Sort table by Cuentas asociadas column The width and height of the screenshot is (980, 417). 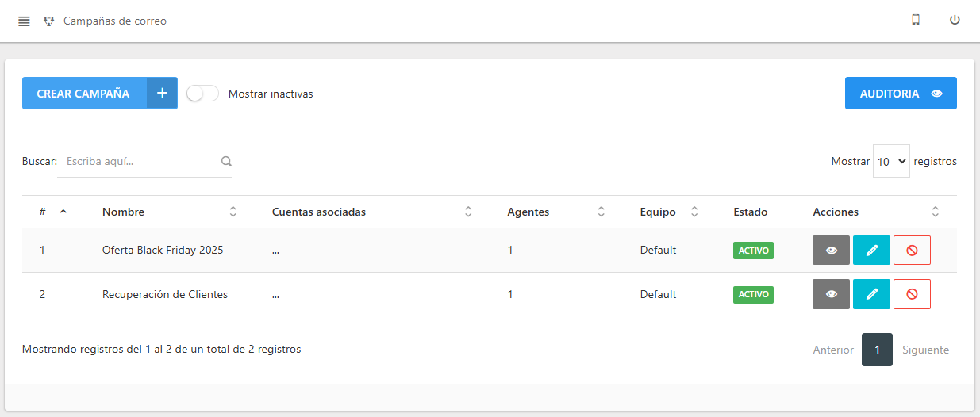coord(372,212)
